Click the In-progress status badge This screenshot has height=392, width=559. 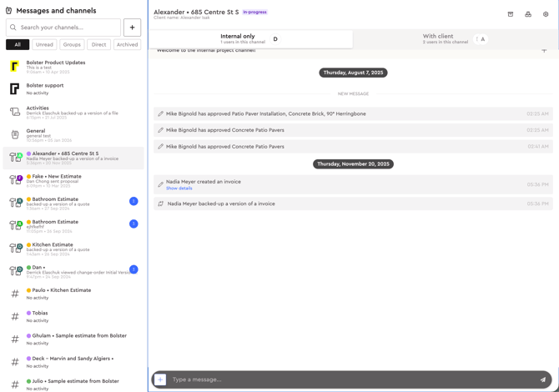254,13
